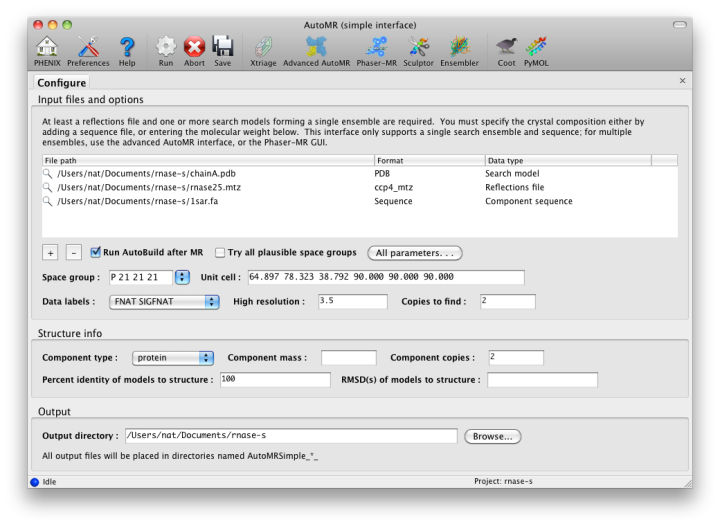Select the chainA.pdb file row
The height and width of the screenshot is (526, 720).
(x=146, y=173)
